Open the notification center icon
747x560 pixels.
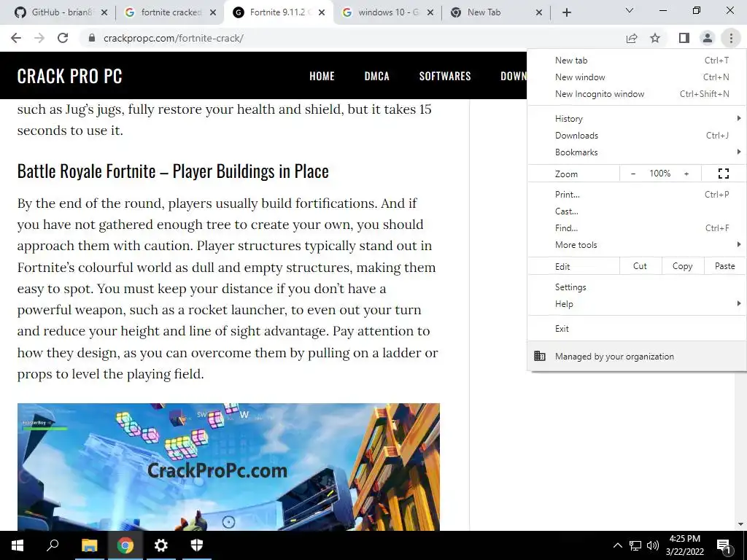(724, 546)
